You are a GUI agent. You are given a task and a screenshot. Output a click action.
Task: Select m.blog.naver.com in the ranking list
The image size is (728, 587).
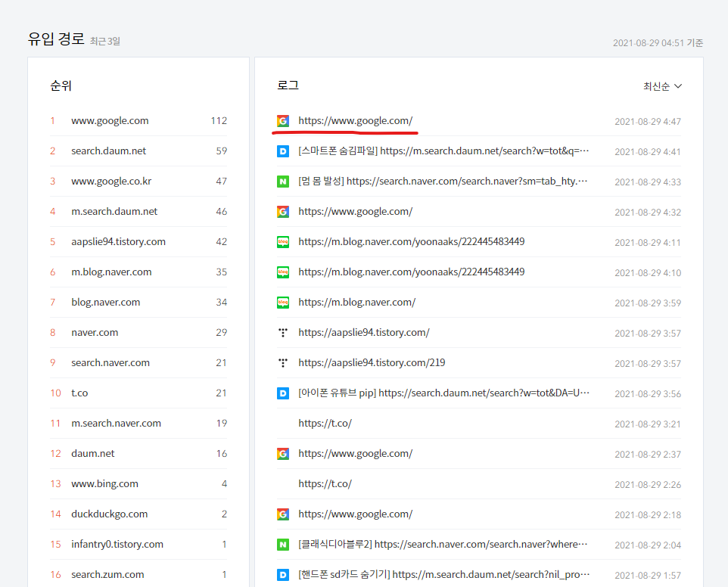(111, 272)
